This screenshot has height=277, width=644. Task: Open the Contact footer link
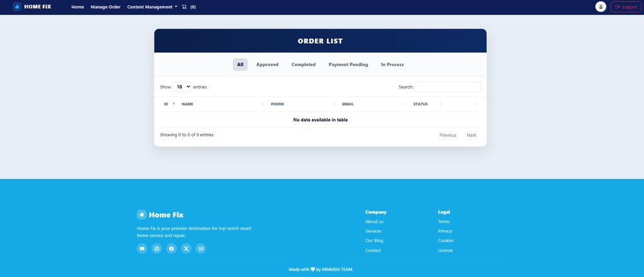point(373,251)
